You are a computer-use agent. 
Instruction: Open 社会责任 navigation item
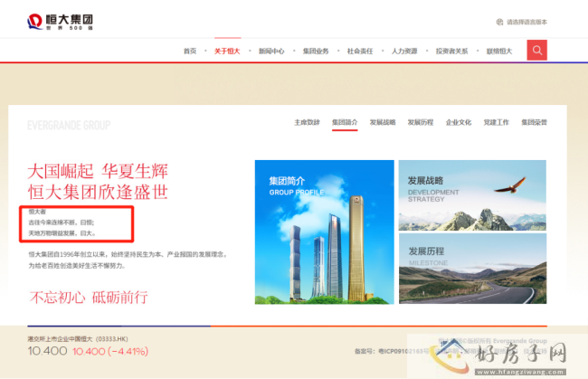click(360, 51)
